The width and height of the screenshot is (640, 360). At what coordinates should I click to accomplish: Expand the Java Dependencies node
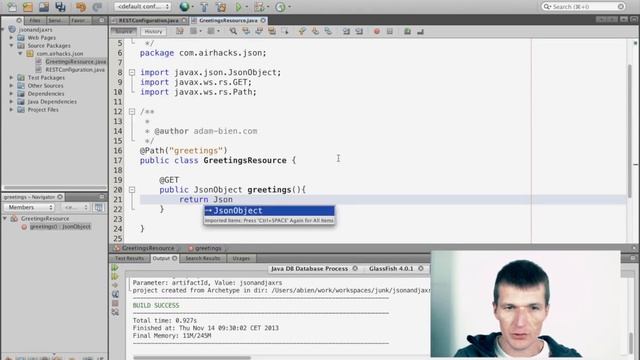coord(11,102)
